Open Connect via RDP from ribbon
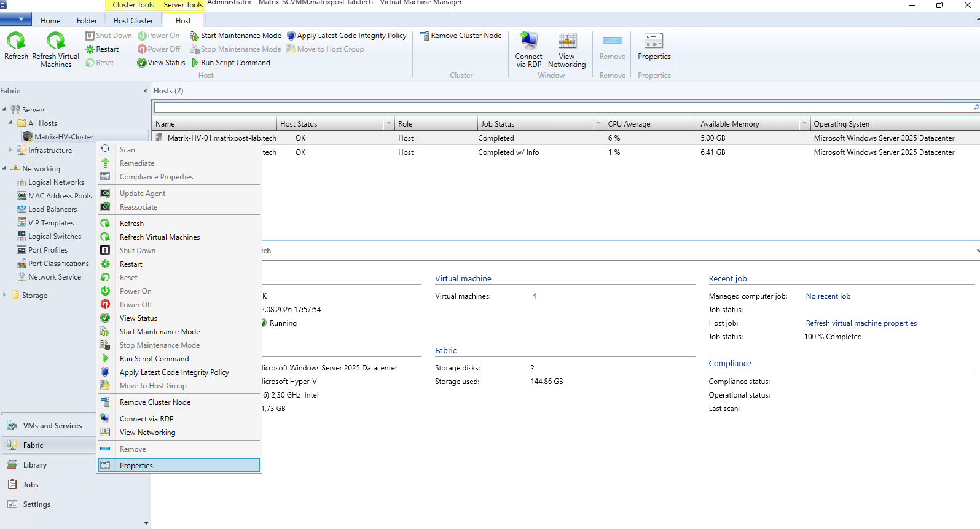 (x=528, y=49)
